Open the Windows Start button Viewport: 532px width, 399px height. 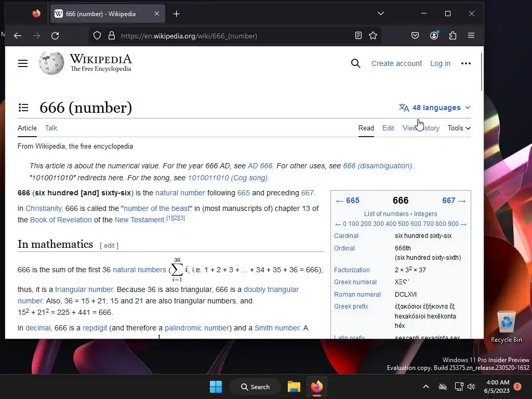coord(216,387)
